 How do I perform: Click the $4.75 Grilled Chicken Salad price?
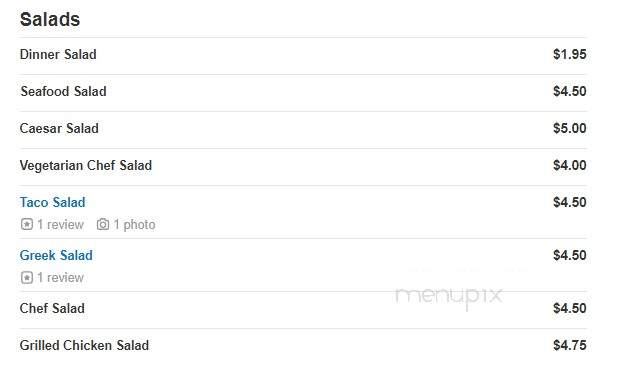coord(570,345)
